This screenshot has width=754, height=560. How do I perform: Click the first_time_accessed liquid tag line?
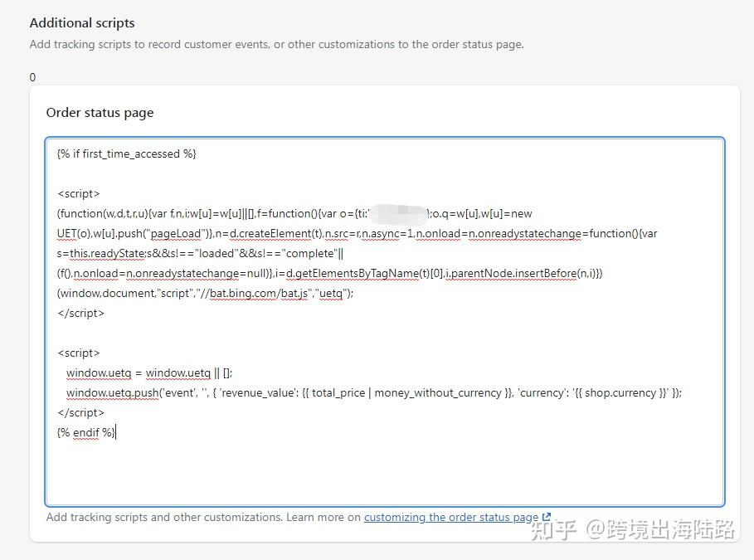pyautogui.click(x=126, y=153)
